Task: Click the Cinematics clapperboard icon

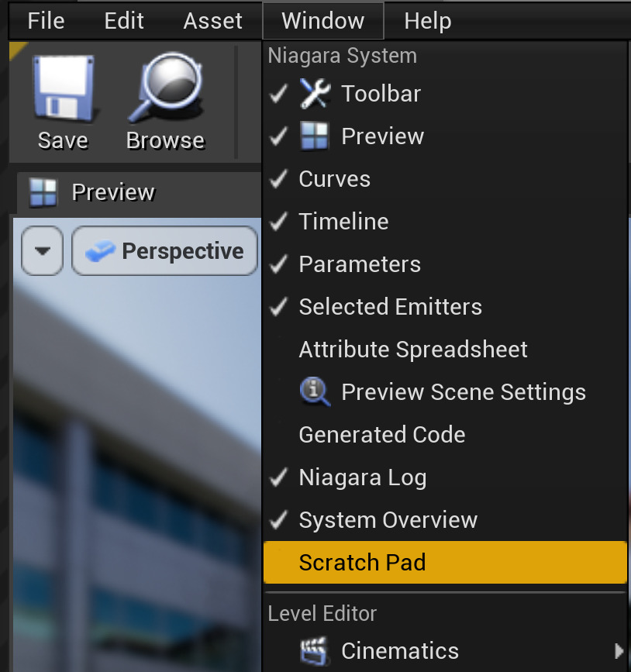Action: click(x=315, y=651)
